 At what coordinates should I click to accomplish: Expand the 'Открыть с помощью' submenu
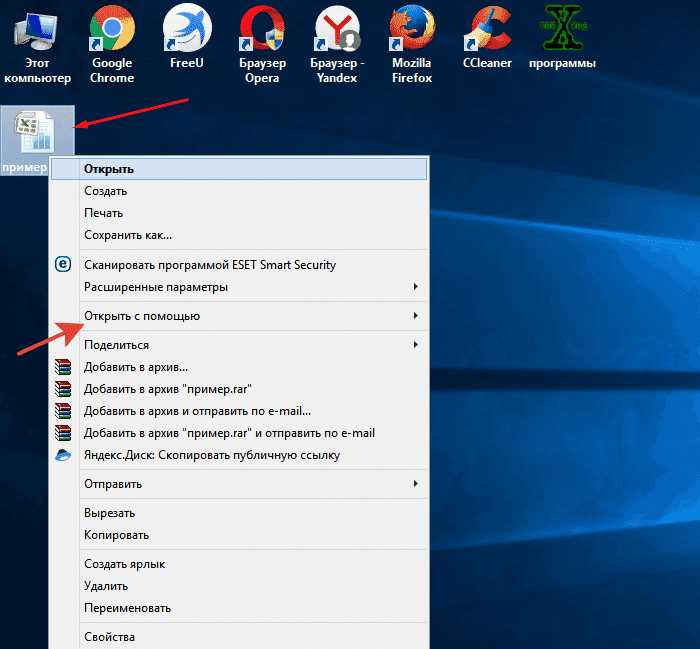(x=142, y=316)
